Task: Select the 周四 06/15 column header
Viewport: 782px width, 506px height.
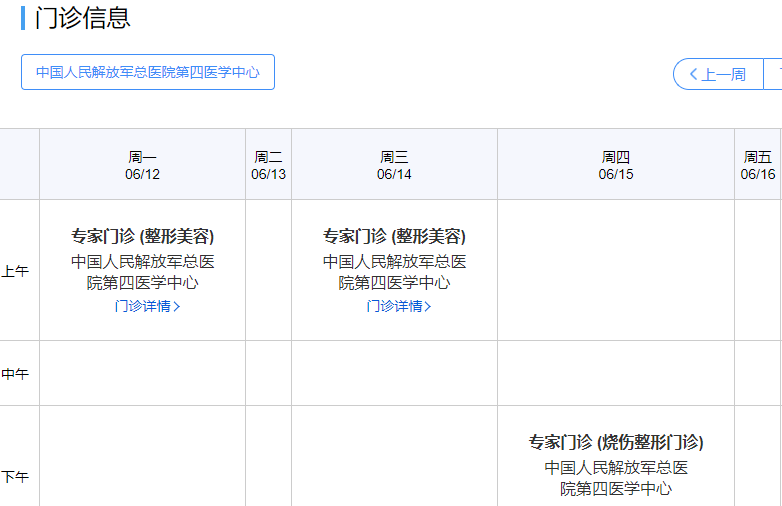Action: point(616,165)
